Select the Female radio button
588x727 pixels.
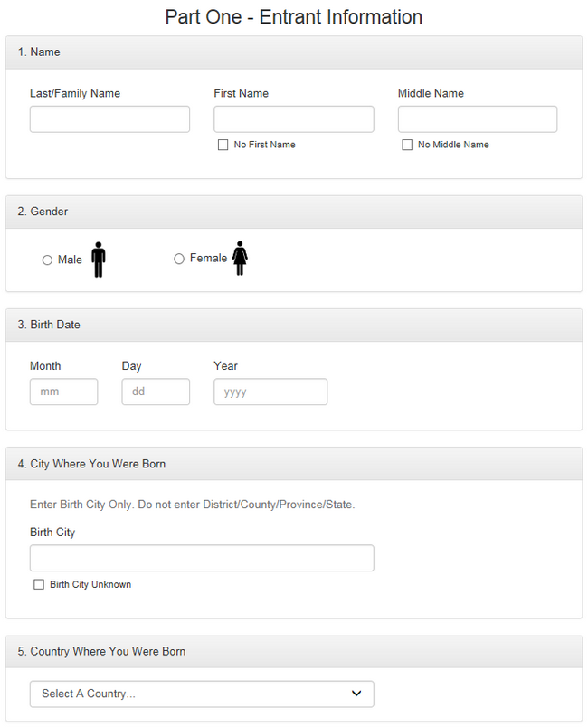click(179, 260)
